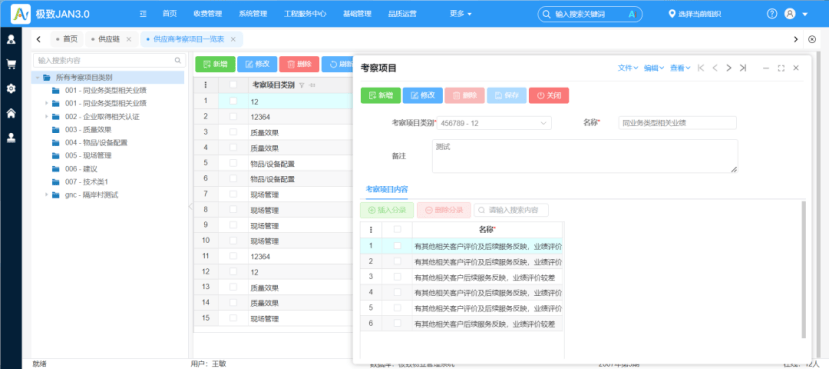Open the shopping cart icon in left sidebar
This screenshot has height=369, width=830.
(x=11, y=64)
